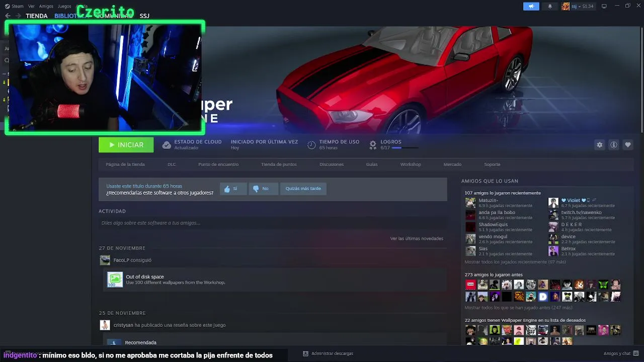Open FacoLP's profile name link
The height and width of the screenshot is (362, 644).
coord(121,260)
